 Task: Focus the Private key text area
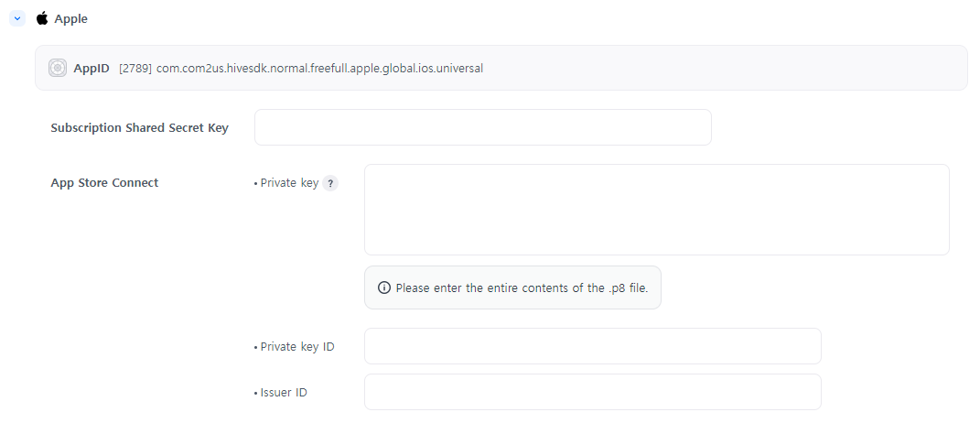(x=656, y=210)
